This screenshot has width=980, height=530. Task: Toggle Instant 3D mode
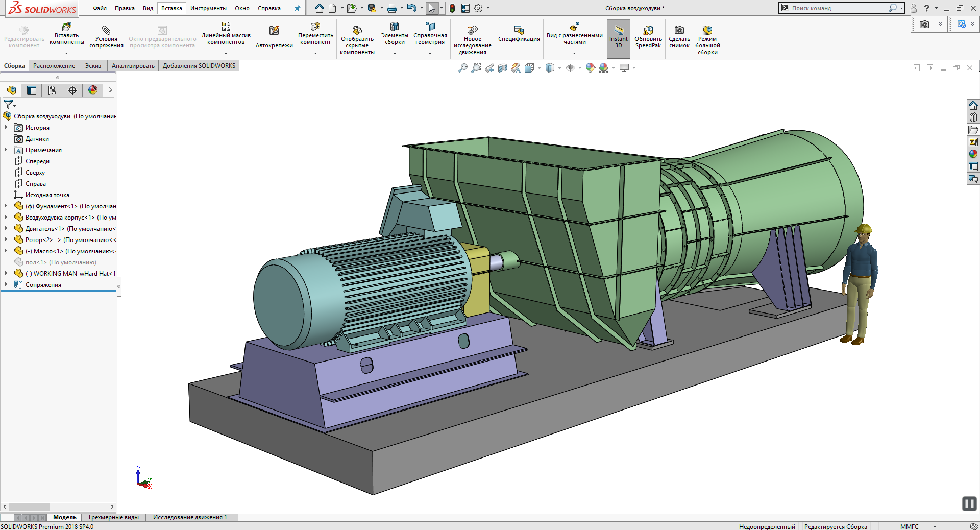click(x=619, y=38)
